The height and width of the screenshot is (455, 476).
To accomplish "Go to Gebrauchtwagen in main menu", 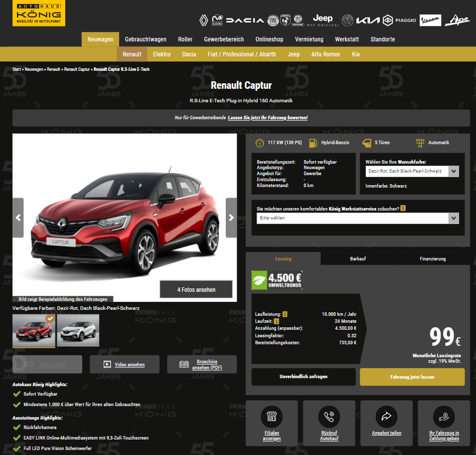I will tap(146, 39).
